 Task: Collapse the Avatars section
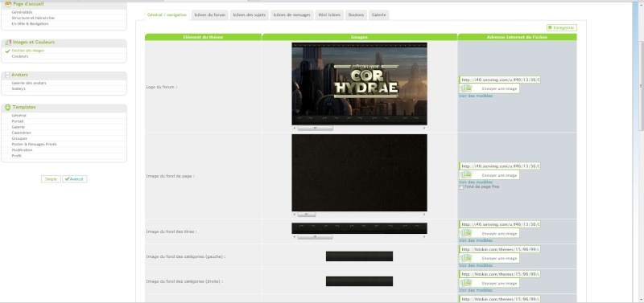pyautogui.click(x=7, y=75)
